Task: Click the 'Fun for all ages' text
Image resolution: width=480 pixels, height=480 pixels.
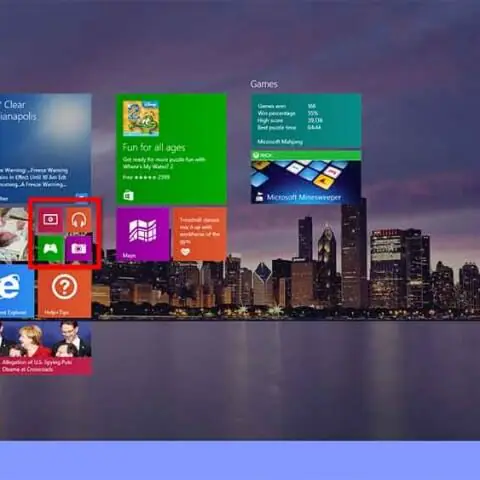Action: coord(154,147)
